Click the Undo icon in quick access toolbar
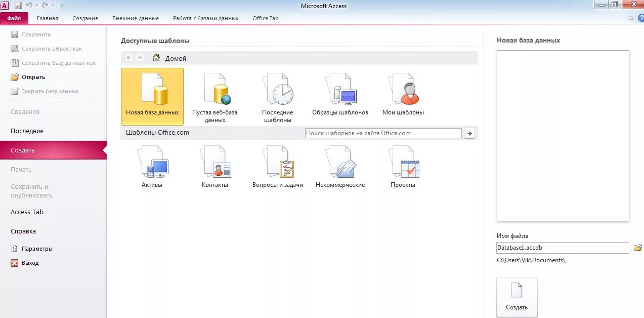The image size is (644, 318). coord(30,5)
